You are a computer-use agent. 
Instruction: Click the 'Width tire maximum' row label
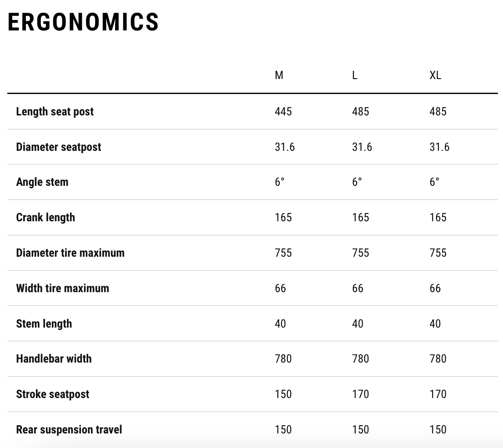(x=62, y=289)
